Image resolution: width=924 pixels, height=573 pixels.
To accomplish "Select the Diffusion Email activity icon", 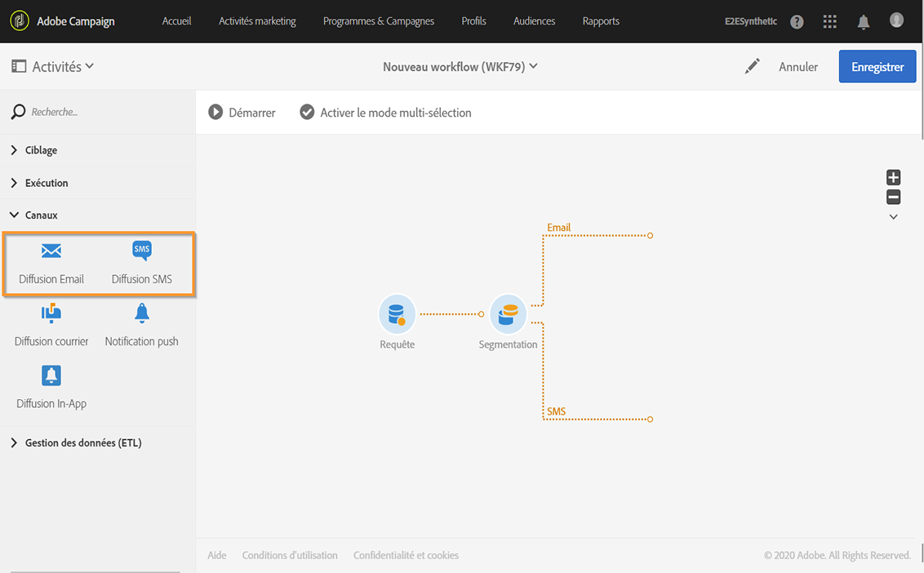I will [51, 251].
